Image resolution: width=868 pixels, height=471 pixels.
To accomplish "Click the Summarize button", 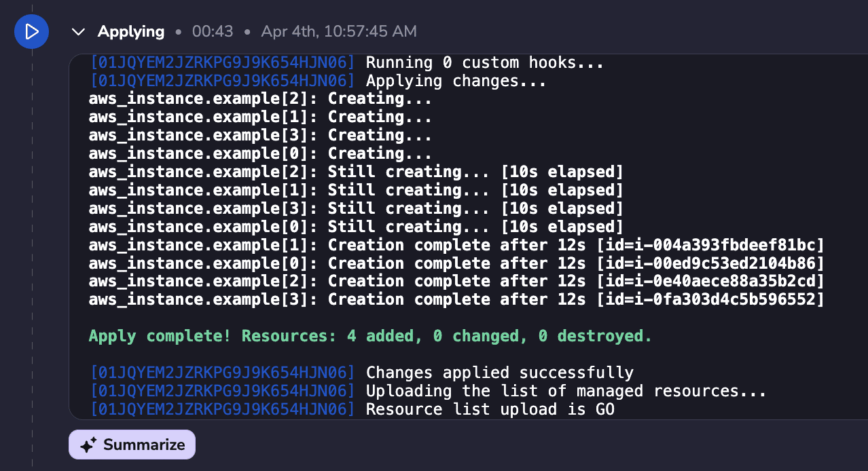I will click(132, 445).
